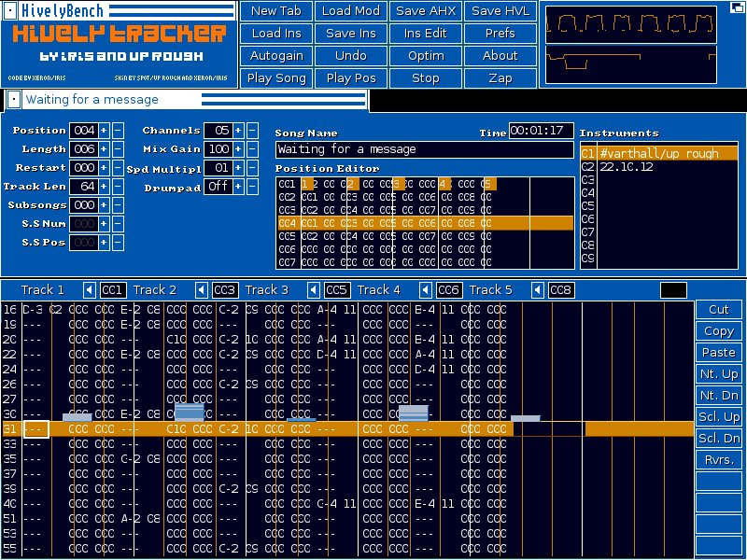Decrease Spd Multipl with minus
Viewport: 747px width, 560px height.
tap(253, 168)
